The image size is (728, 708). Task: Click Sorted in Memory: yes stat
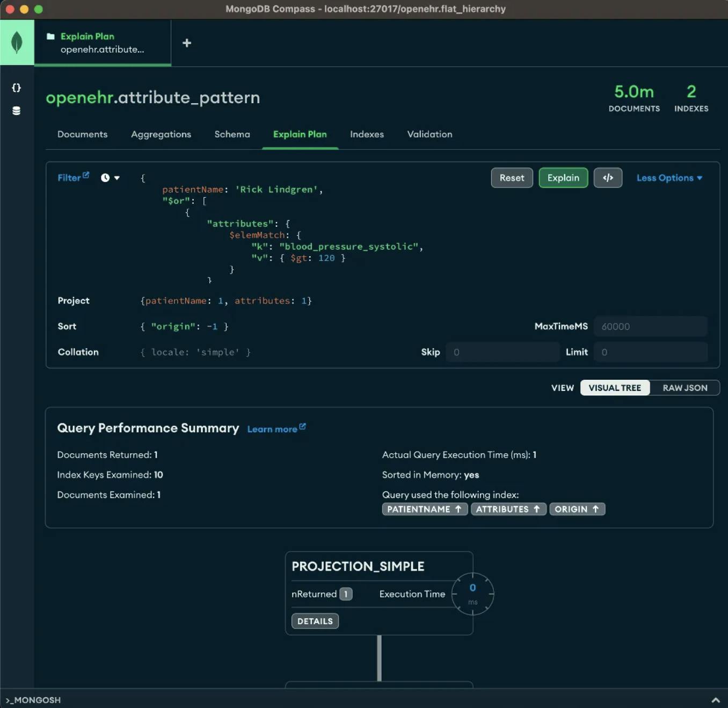click(x=431, y=475)
